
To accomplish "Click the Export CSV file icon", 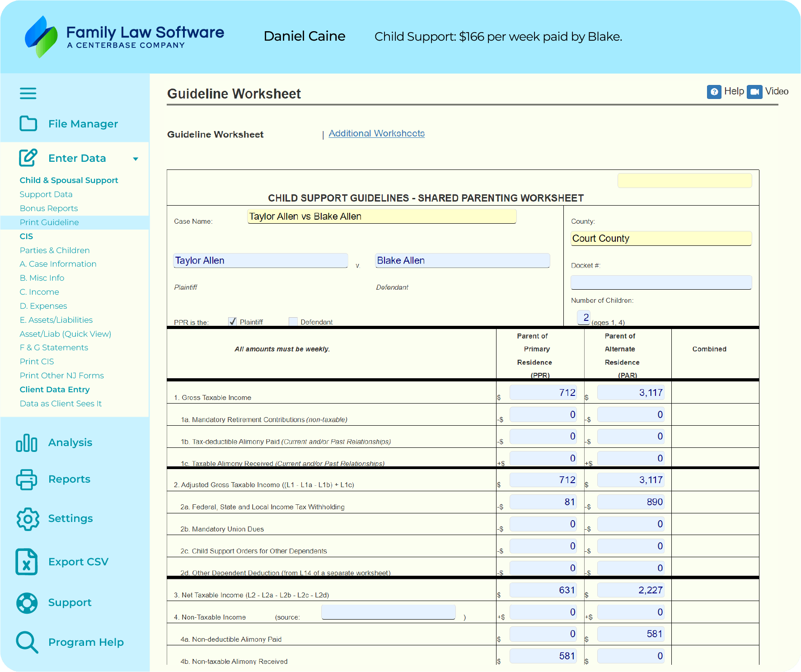I will [27, 562].
